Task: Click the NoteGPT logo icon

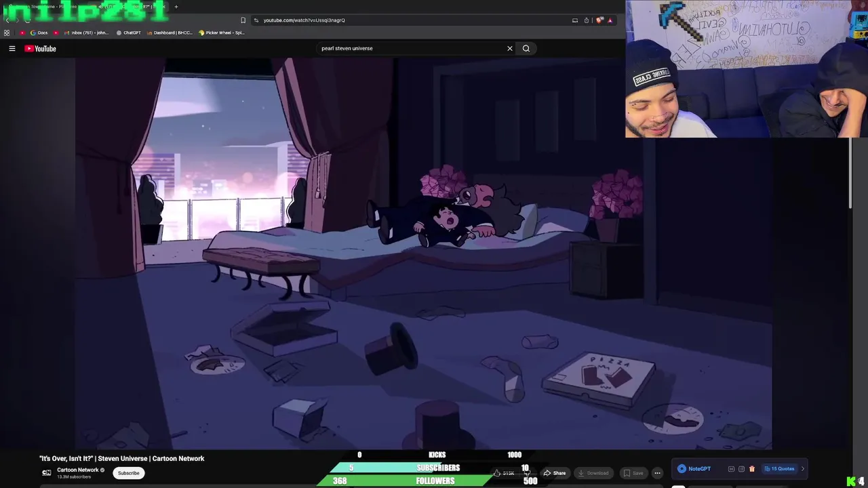Action: 682,468
